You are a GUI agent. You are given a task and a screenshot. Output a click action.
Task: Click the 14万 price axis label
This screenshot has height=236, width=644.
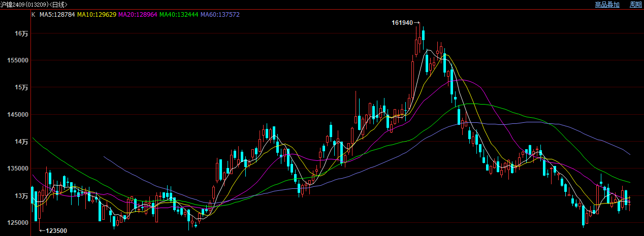[x=21, y=142]
